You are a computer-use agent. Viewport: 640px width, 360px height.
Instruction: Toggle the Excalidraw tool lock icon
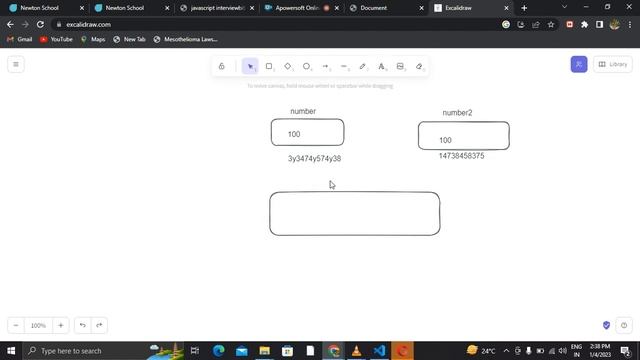click(222, 66)
